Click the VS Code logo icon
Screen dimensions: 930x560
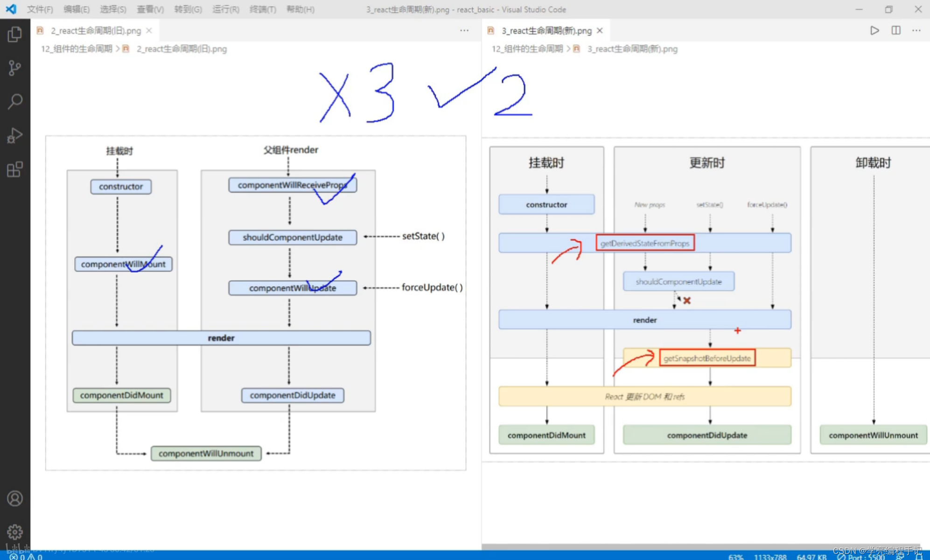click(11, 9)
